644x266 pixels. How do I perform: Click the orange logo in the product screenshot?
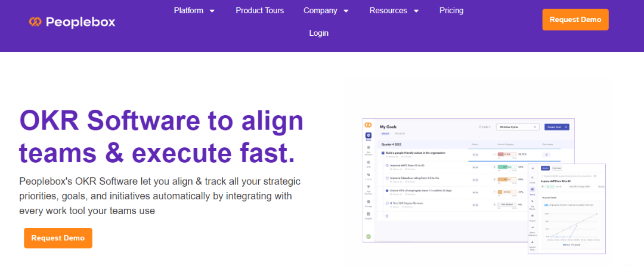(x=369, y=125)
